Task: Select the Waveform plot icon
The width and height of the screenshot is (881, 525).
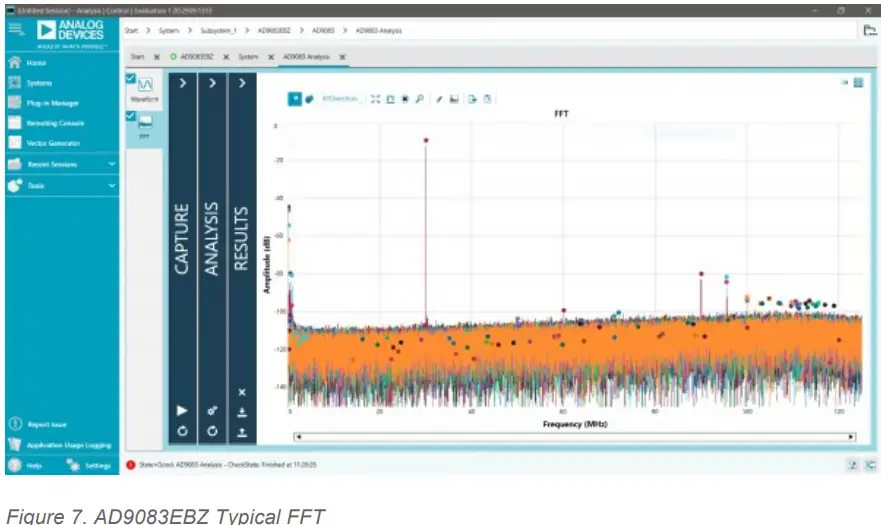Action: pyautogui.click(x=145, y=85)
